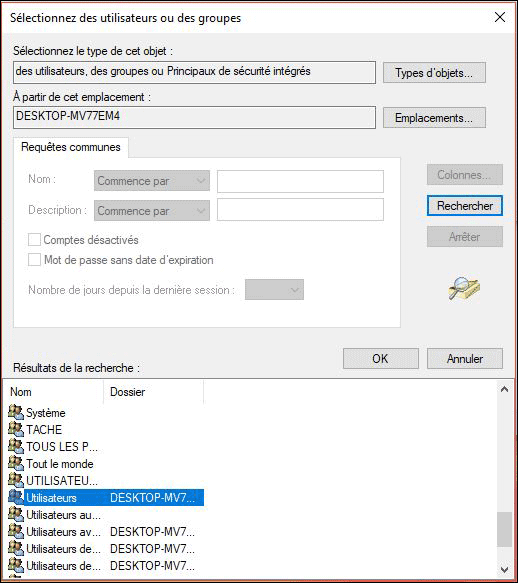Click the group icon beside Système

coord(16,412)
